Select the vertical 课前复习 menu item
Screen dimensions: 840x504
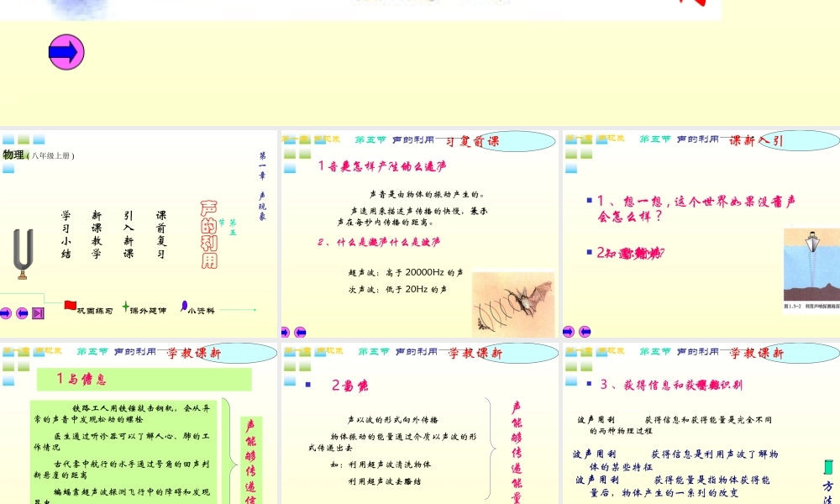161,234
